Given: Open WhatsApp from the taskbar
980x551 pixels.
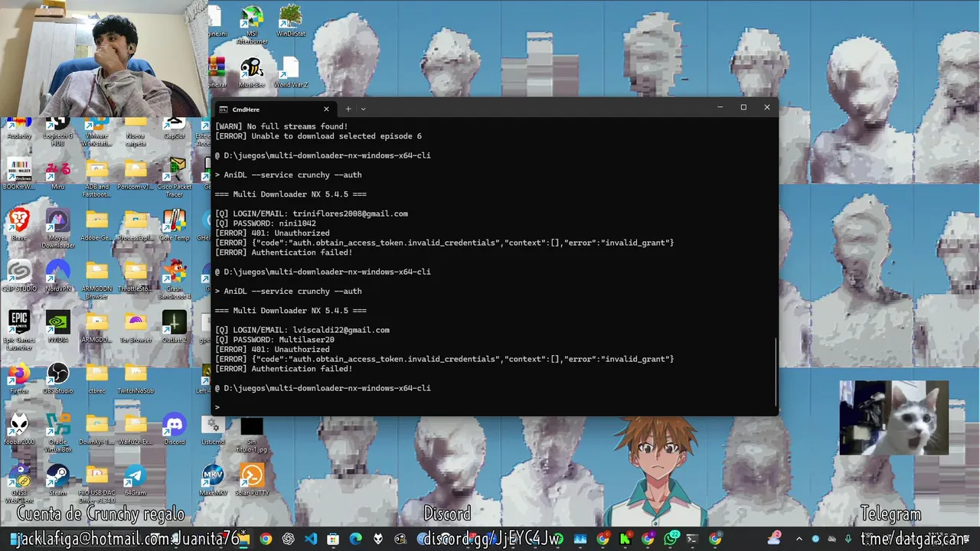Looking at the screenshot, I should 671,539.
